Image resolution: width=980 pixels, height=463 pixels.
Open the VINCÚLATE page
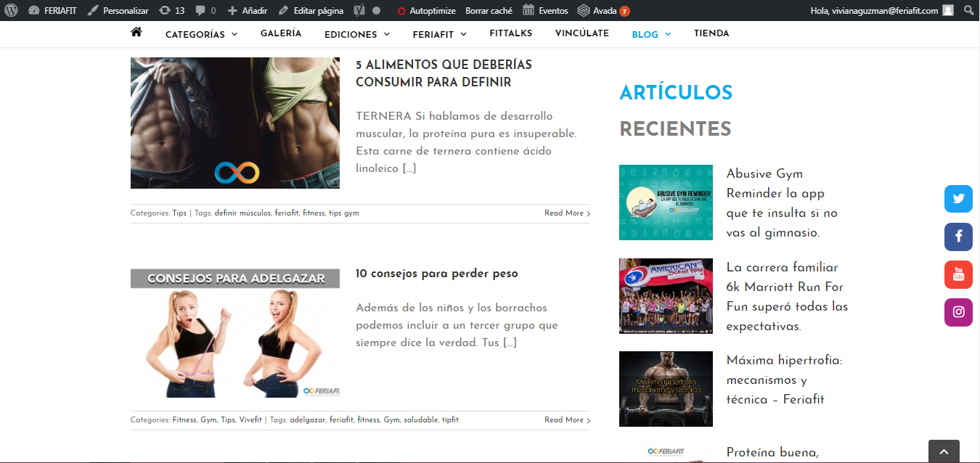582,33
